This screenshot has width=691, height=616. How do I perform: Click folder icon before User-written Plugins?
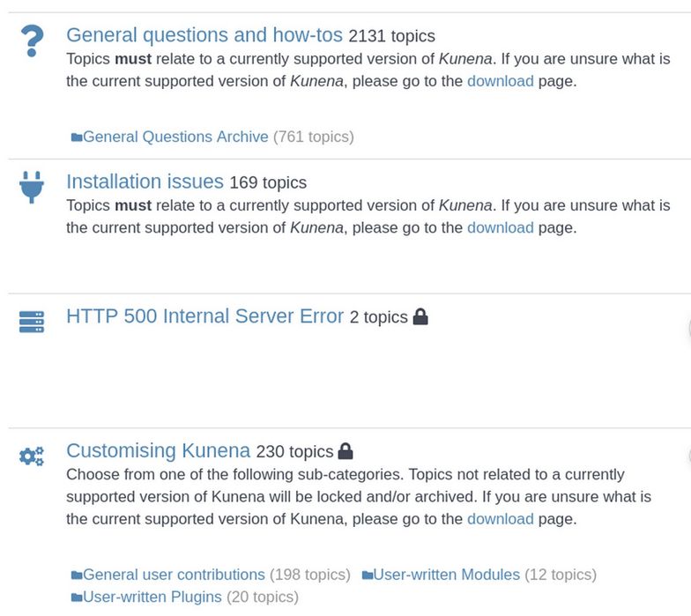(77, 597)
